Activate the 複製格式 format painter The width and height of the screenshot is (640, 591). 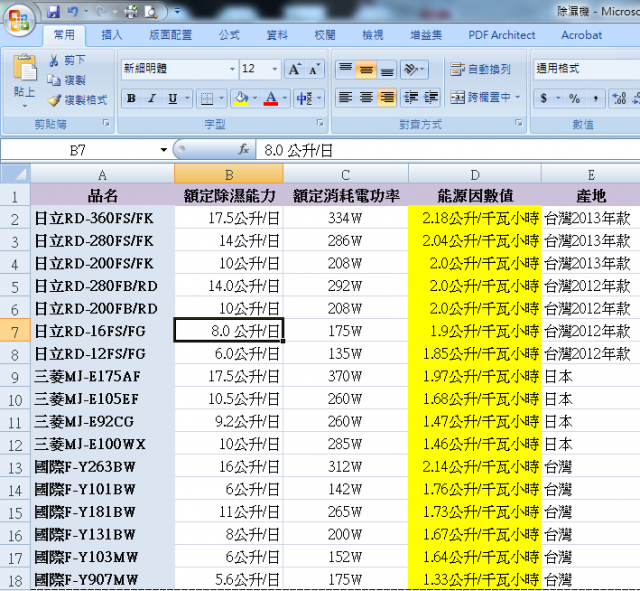[77, 100]
